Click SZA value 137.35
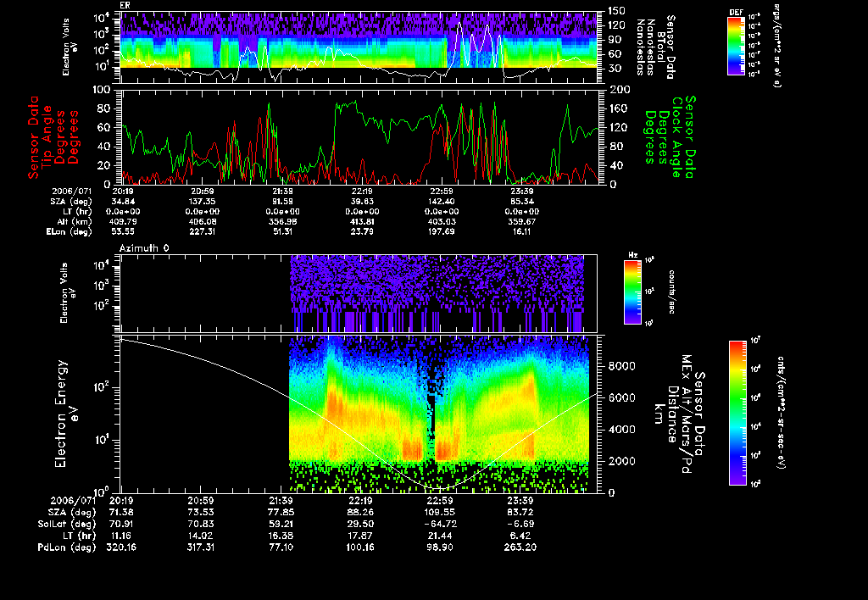 (202, 202)
